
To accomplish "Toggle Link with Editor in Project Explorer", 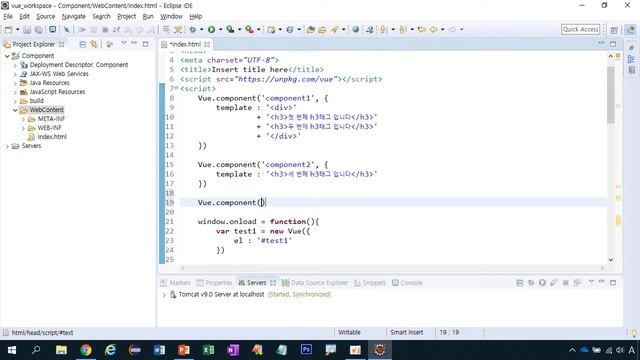I will [94, 44].
